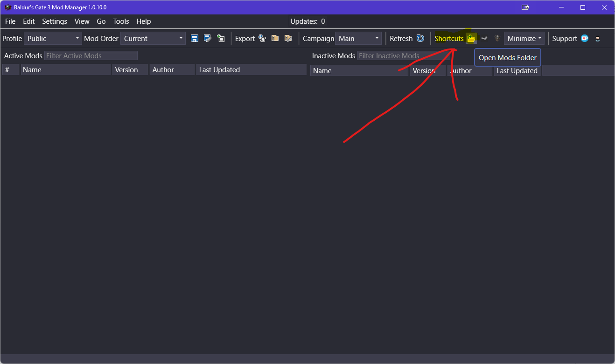The height and width of the screenshot is (364, 615).
Task: Open the View menu
Action: (82, 21)
